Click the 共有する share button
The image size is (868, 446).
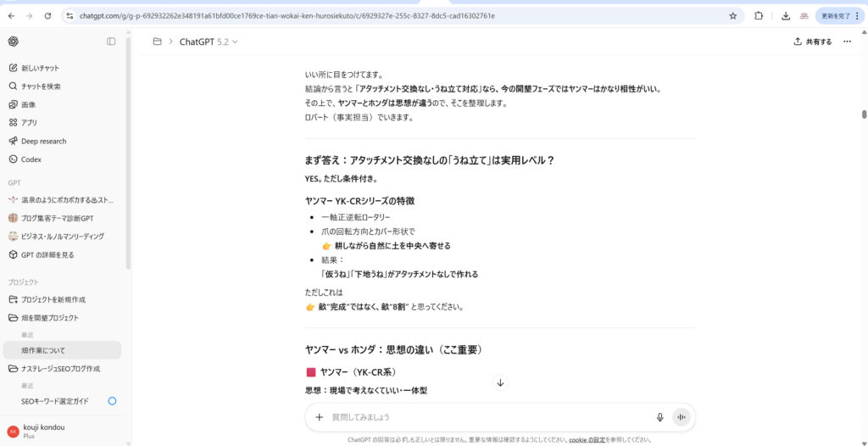tap(812, 42)
